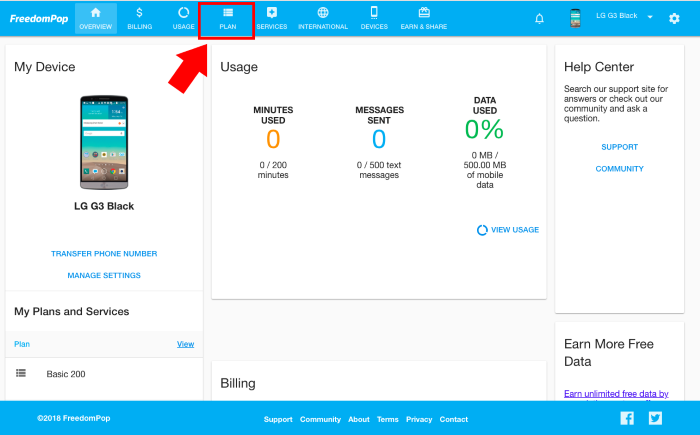700x435 pixels.
Task: Click the Plan label in My Plans and Services
Action: pos(22,344)
